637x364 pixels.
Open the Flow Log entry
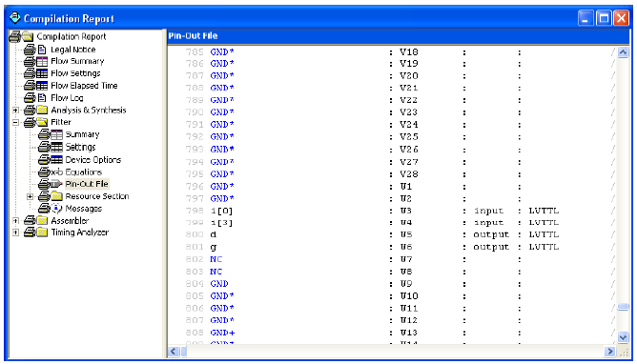pos(67,98)
